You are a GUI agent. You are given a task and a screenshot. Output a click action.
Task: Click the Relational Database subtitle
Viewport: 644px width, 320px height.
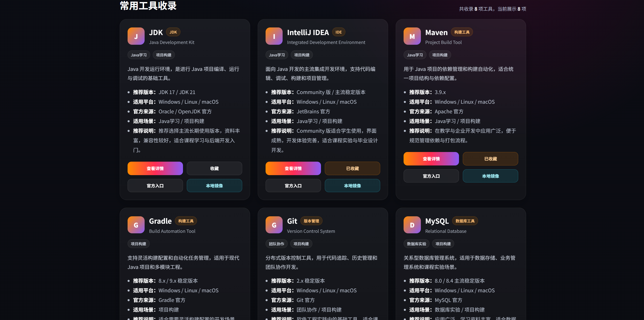pyautogui.click(x=446, y=231)
